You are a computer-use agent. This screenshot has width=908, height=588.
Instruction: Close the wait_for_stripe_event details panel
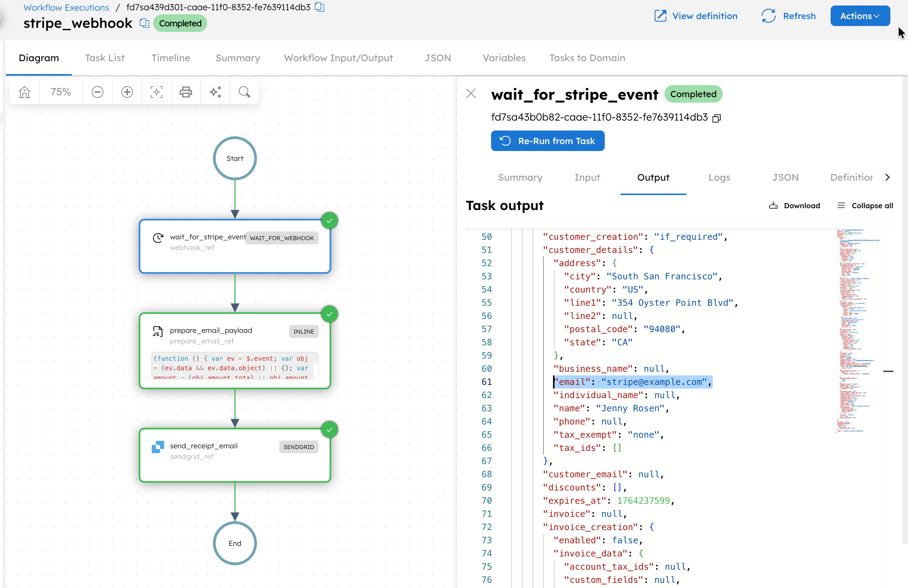pos(471,93)
